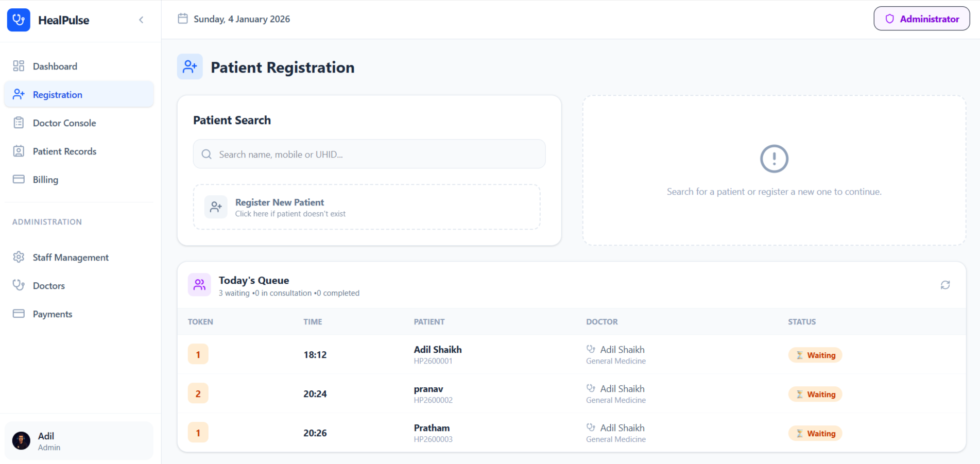Open Payments using its wallet icon

pyautogui.click(x=19, y=314)
